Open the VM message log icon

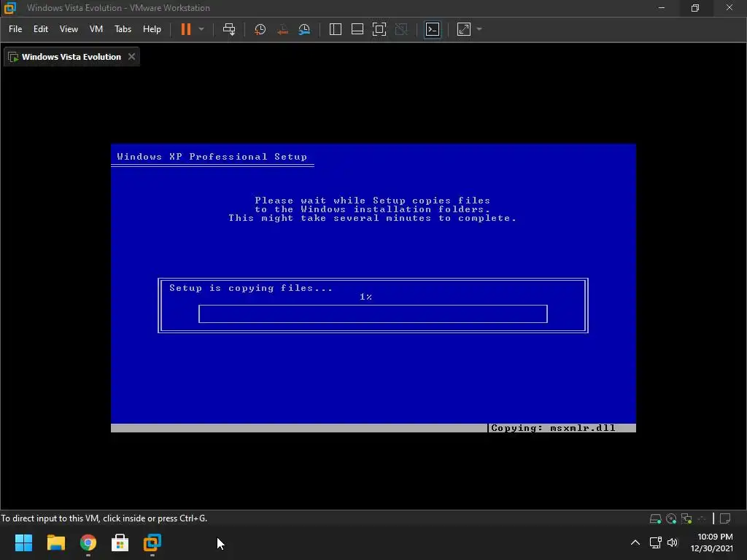point(725,518)
